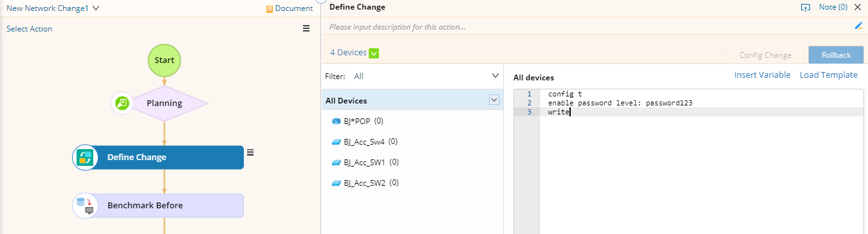Click the Benchmark Before node icon
Image resolution: width=868 pixels, height=234 pixels.
click(84, 206)
